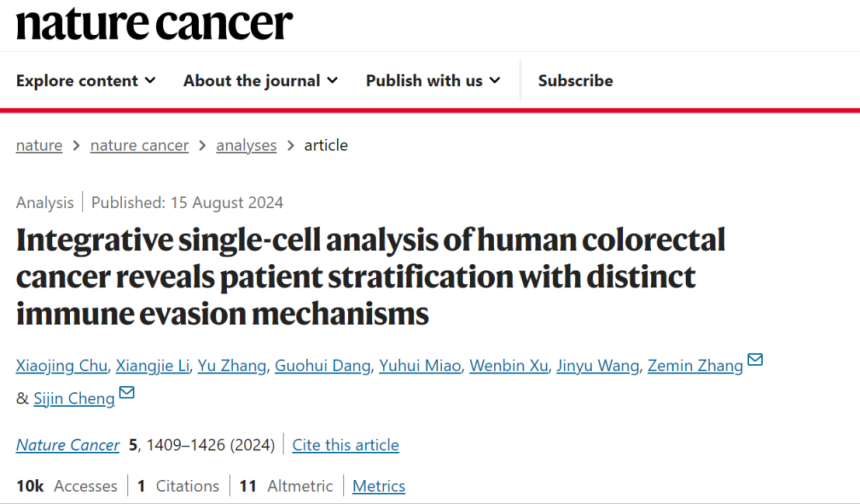The image size is (860, 504).
Task: Click the Subscribe menu item
Action: point(575,80)
